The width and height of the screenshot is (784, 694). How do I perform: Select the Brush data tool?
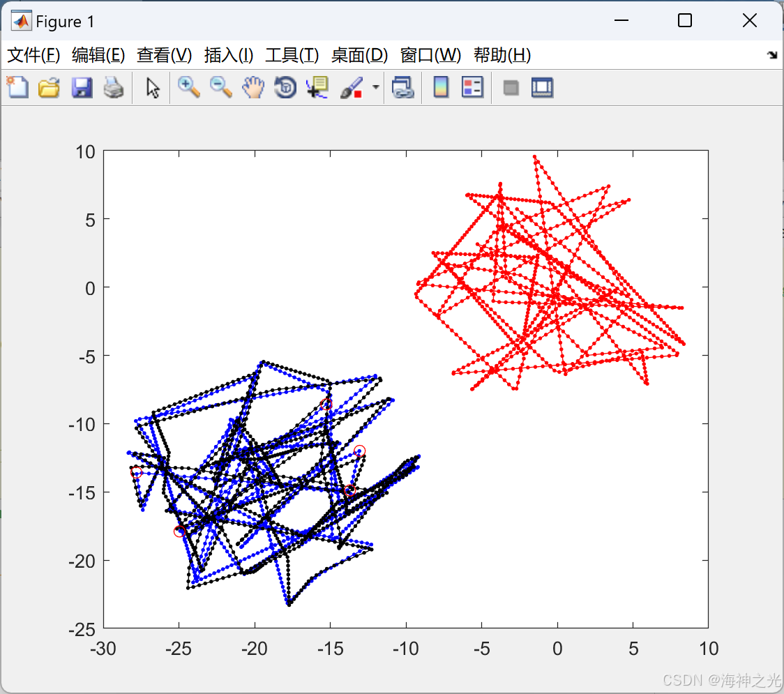click(x=352, y=88)
